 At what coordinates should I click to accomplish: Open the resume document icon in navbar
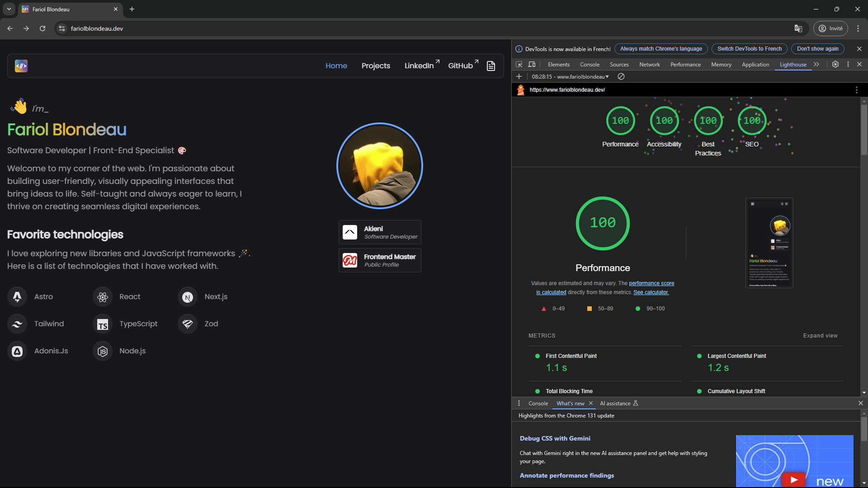pyautogui.click(x=491, y=66)
